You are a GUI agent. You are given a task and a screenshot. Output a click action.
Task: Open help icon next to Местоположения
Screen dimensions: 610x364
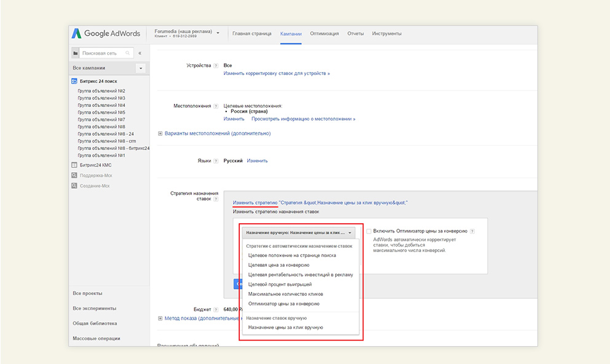216,106
